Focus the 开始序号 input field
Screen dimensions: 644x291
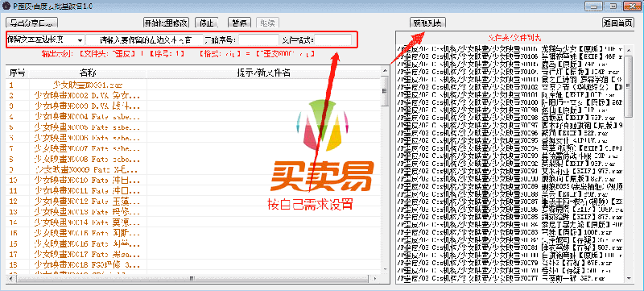[x=258, y=39]
